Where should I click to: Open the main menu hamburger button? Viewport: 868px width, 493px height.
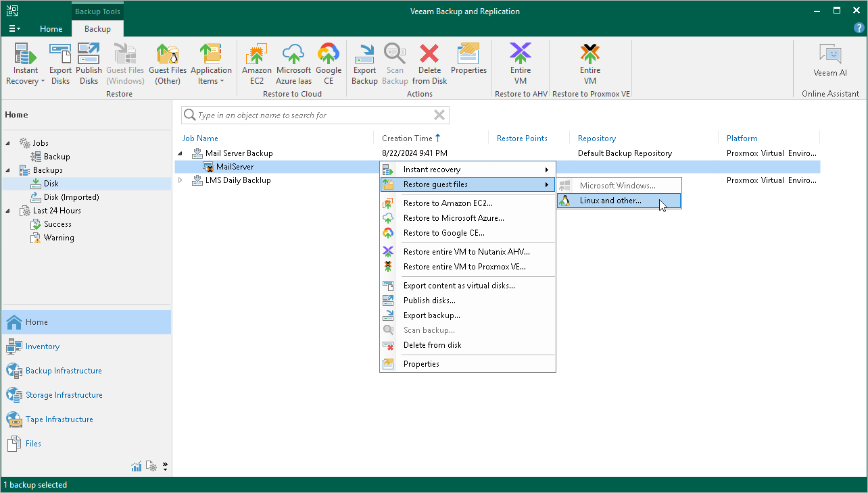(14, 28)
